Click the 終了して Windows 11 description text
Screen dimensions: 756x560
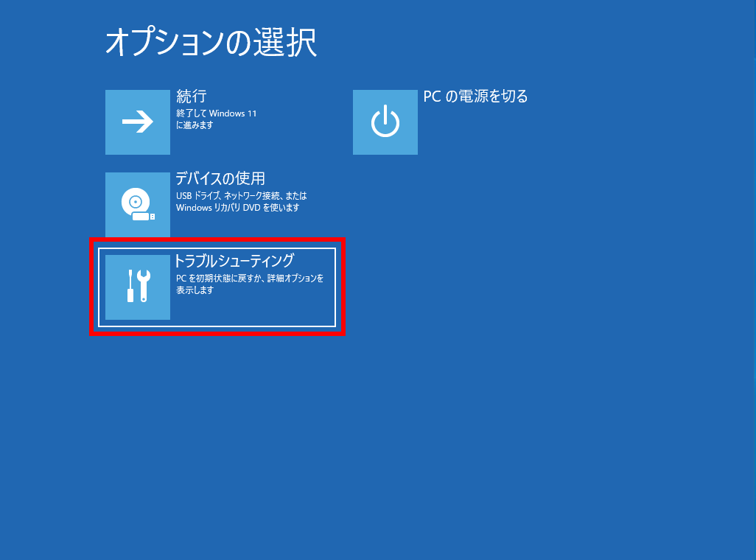click(x=216, y=113)
